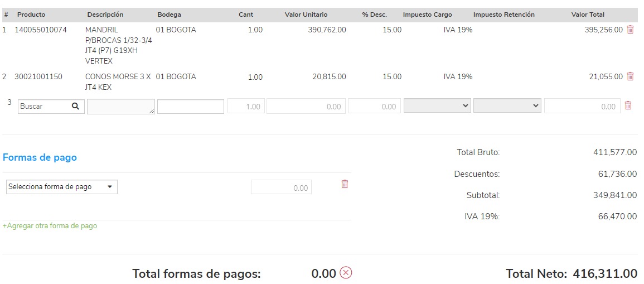This screenshot has height=284, width=644.
Task: Open the Impuesto Retención dropdown in row 3
Action: click(x=507, y=106)
